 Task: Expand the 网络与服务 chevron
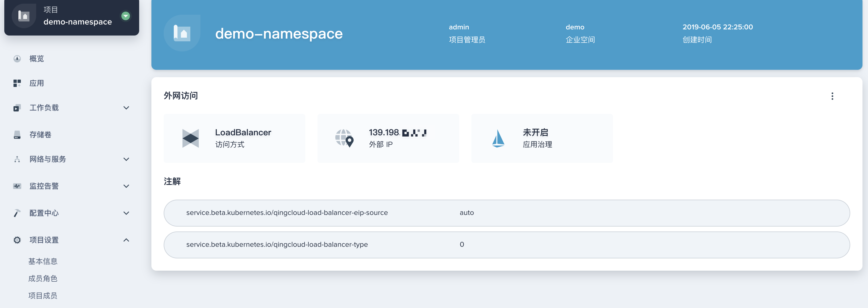126,159
